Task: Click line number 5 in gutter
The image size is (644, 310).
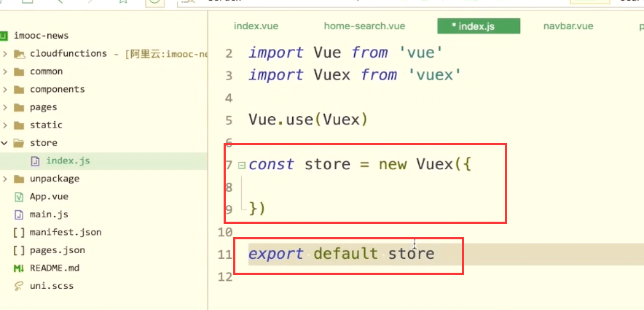Action: point(229,121)
